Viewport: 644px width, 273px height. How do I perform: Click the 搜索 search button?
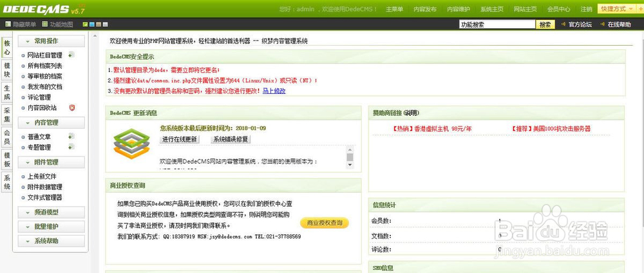point(545,24)
